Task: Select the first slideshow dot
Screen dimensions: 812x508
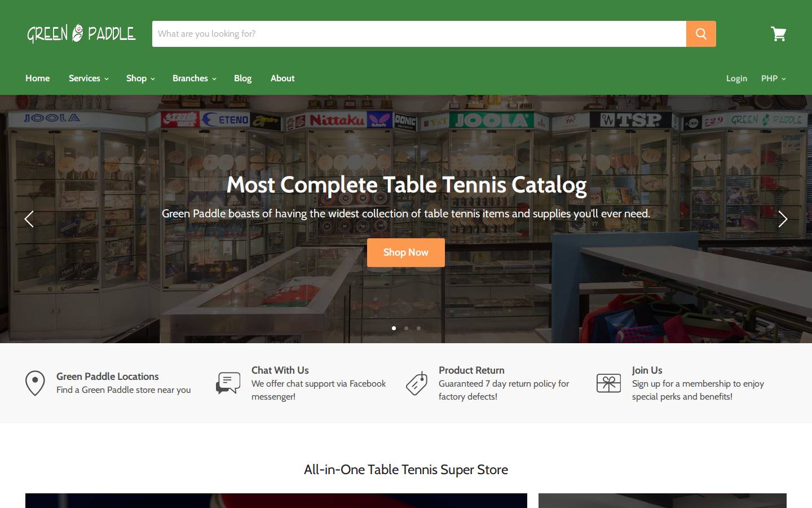Action: click(394, 328)
